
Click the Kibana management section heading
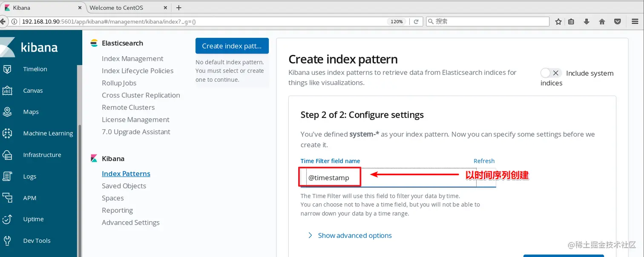[x=113, y=158]
